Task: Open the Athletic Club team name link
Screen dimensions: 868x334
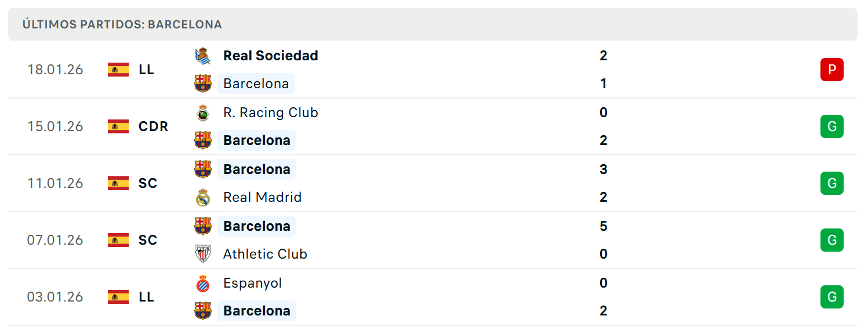Action: click(265, 254)
